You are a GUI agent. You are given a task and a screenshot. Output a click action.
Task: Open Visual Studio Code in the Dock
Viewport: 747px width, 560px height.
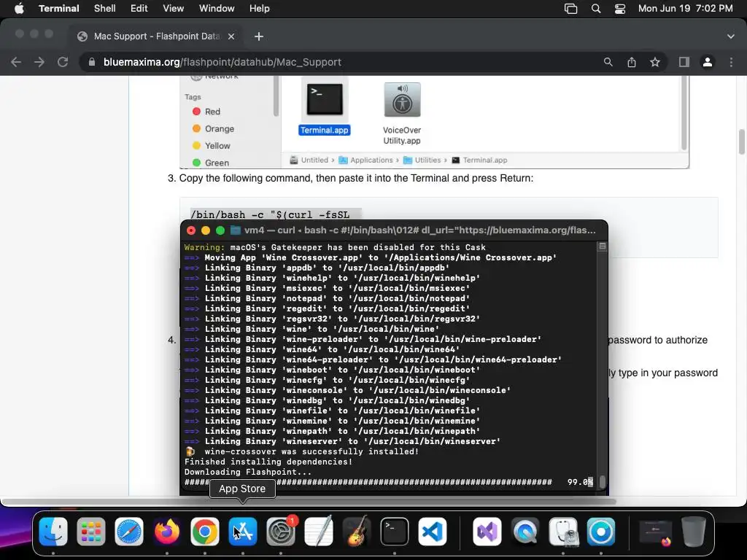(x=433, y=532)
